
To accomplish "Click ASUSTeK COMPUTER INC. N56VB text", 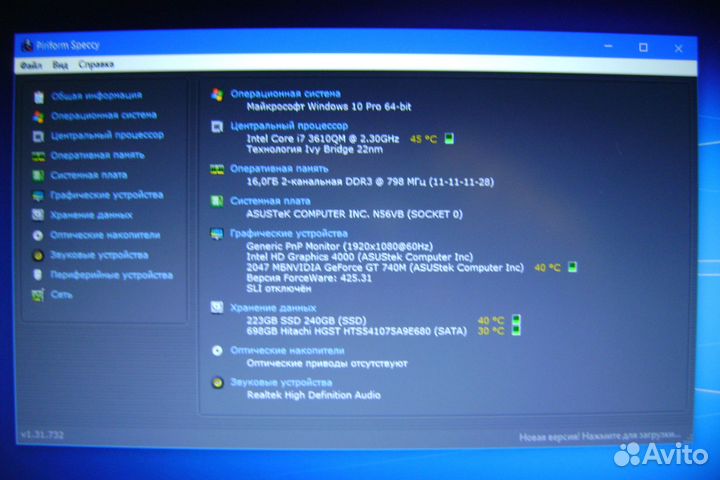I will (x=354, y=214).
